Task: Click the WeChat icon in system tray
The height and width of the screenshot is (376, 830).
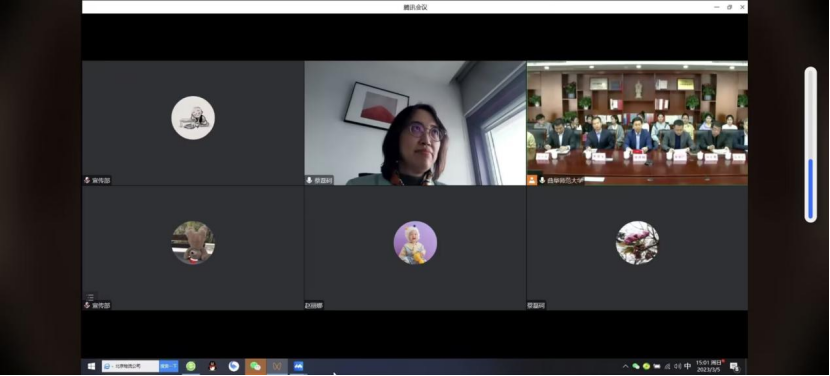Action: [636, 366]
